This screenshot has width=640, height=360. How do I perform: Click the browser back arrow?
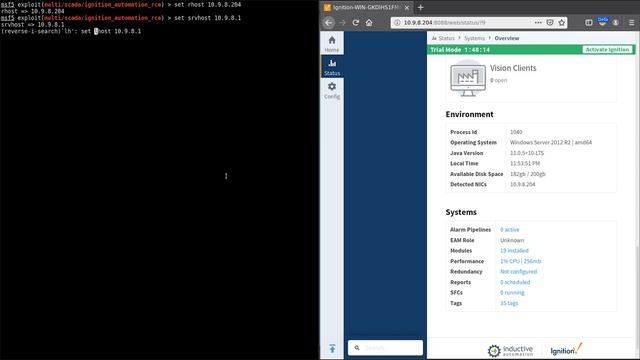pos(329,22)
